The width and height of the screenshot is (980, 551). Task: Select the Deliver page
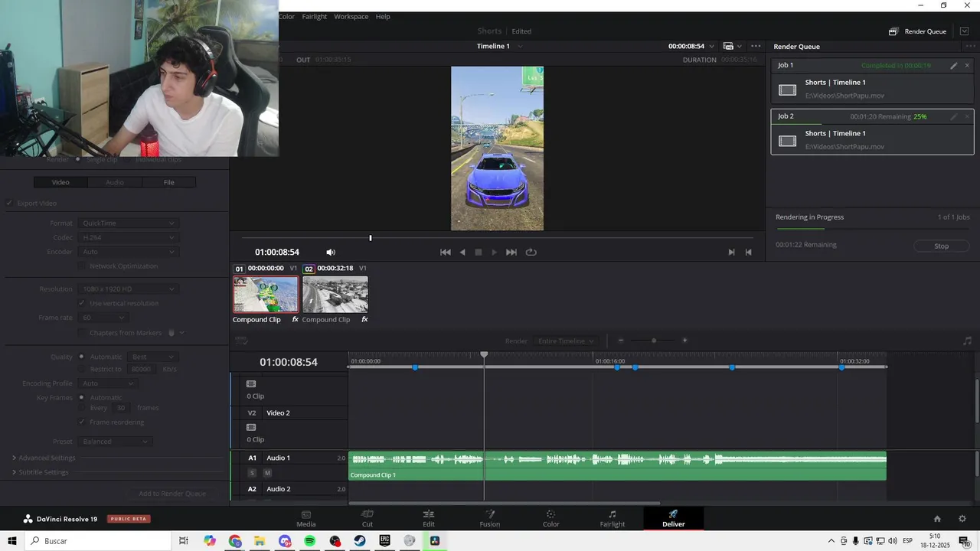674,518
